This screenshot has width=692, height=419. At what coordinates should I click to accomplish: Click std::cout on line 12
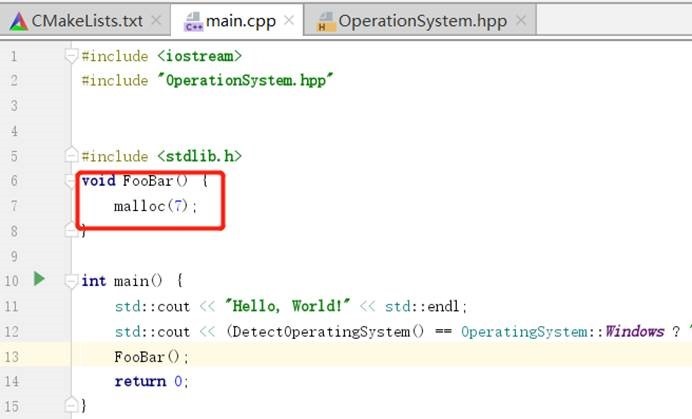[152, 332]
